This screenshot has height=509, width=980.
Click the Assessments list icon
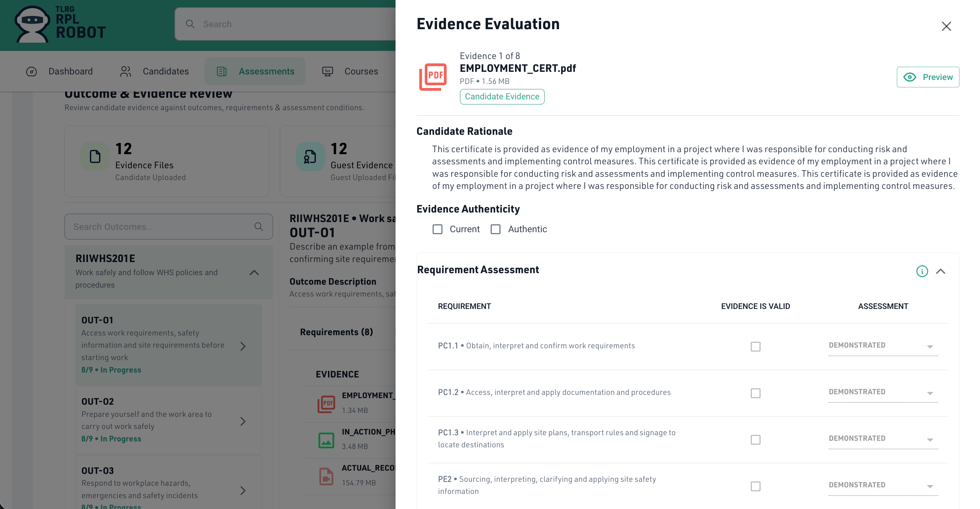222,71
